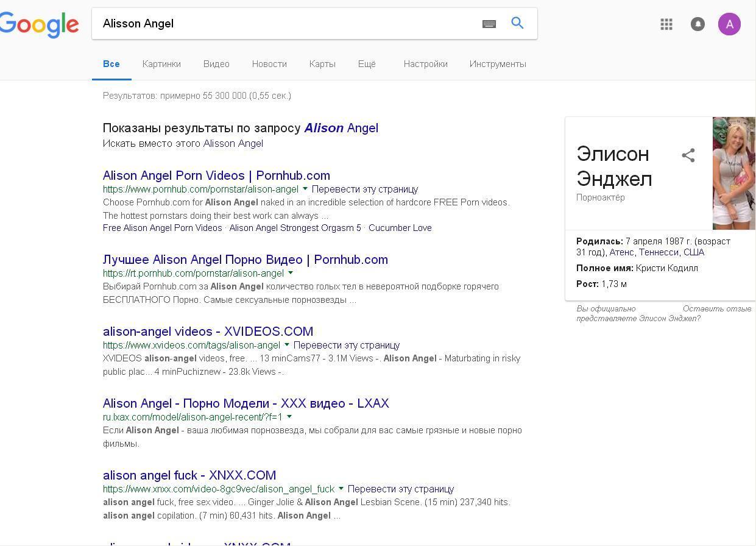756x546 pixels.
Task: Open Инструменты search tools
Action: click(498, 64)
